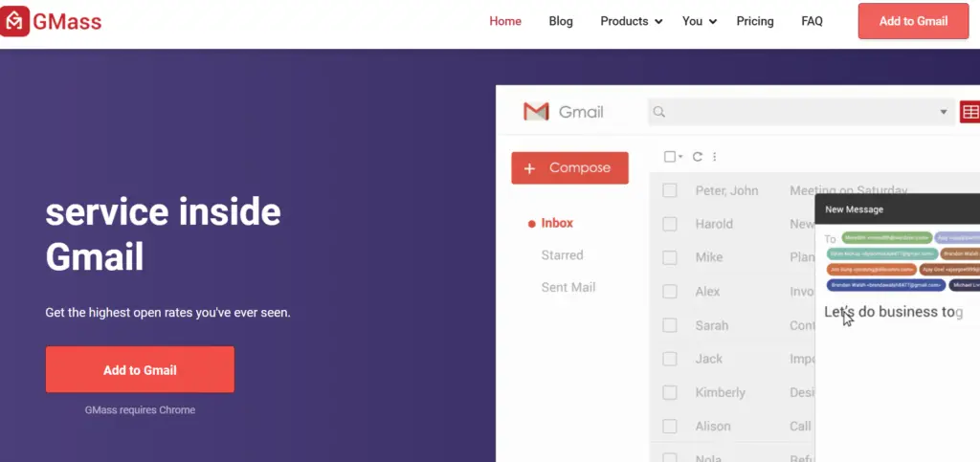Click the search magnifier icon in Gmail
The width and height of the screenshot is (980, 462).
[x=658, y=112]
